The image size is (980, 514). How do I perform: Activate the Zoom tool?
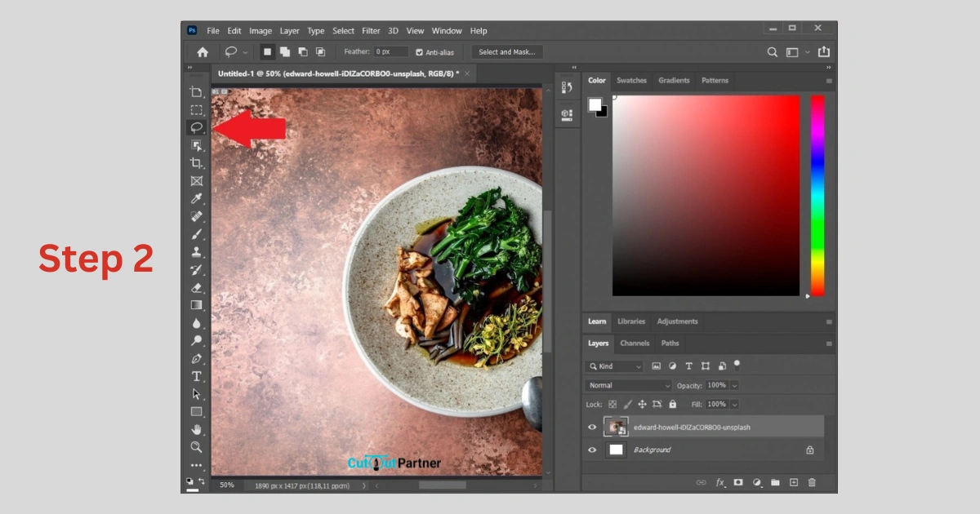coord(196,447)
